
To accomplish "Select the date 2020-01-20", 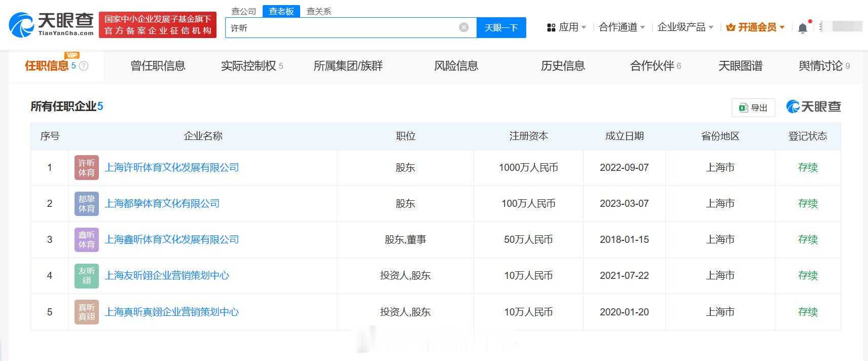I will pos(624,312).
